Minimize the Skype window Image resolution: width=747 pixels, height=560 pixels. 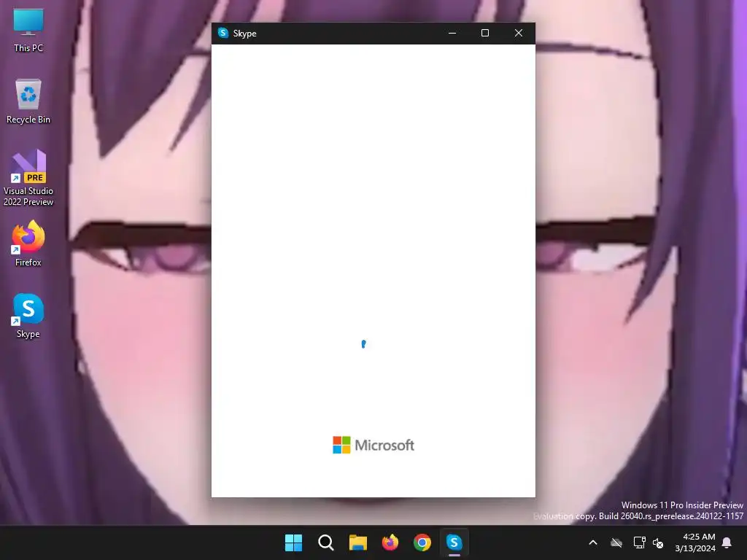tap(452, 33)
